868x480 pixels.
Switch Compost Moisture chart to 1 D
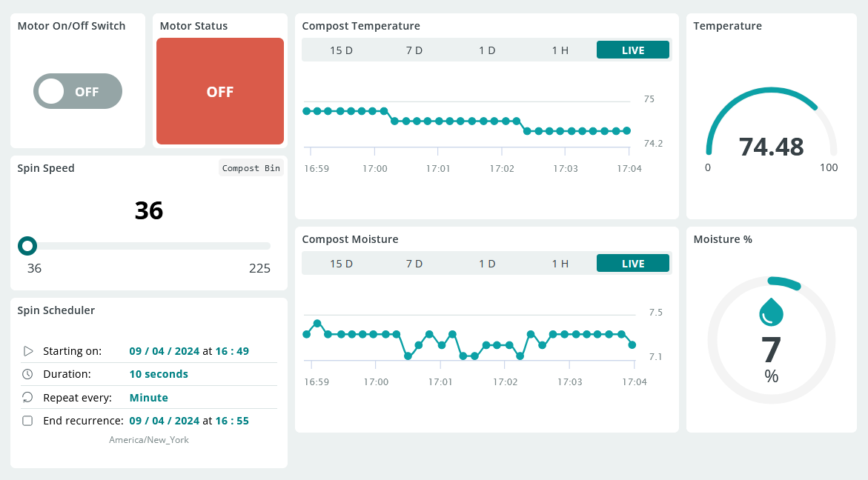click(x=486, y=264)
